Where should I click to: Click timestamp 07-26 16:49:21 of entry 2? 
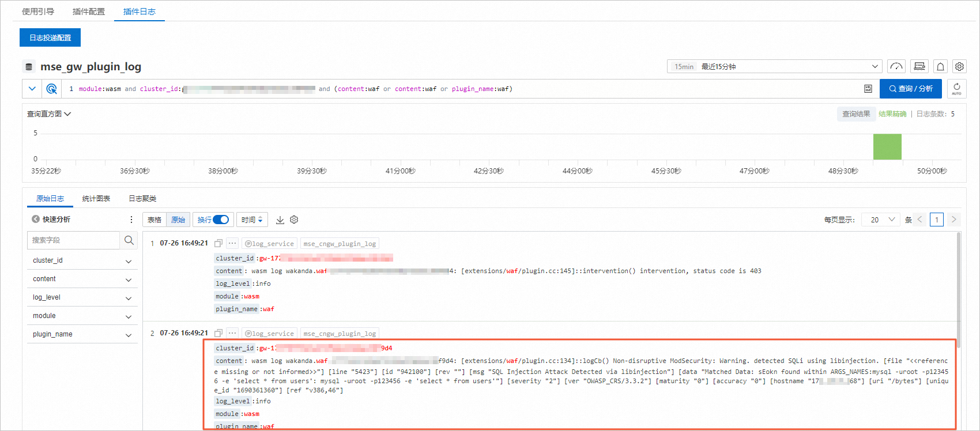coord(184,333)
